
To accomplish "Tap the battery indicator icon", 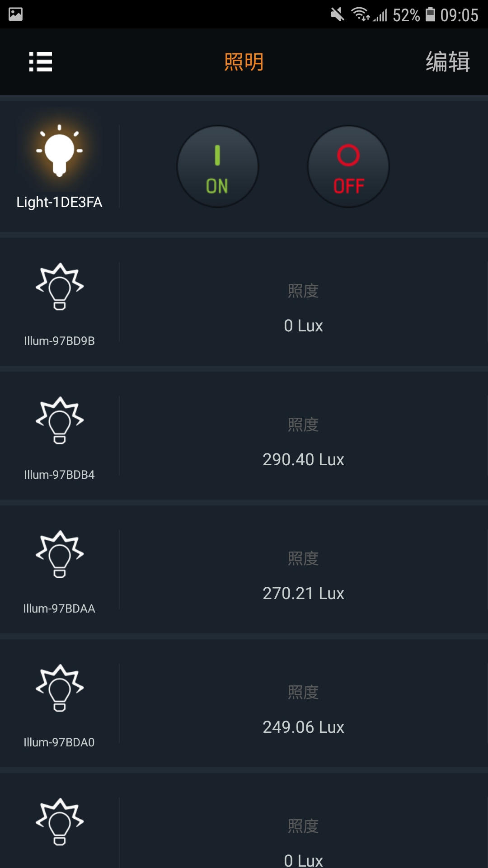I will click(431, 14).
